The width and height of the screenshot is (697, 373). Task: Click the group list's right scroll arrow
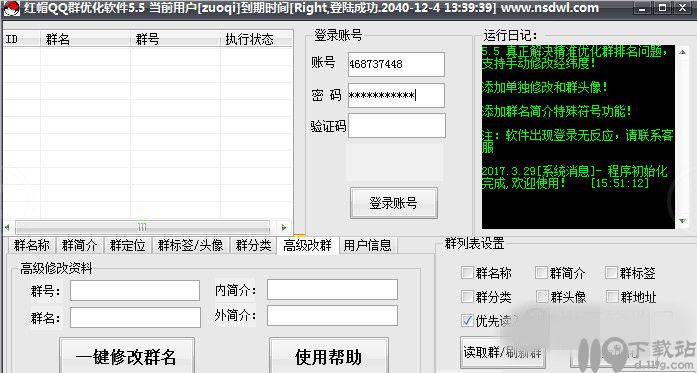pos(284,228)
